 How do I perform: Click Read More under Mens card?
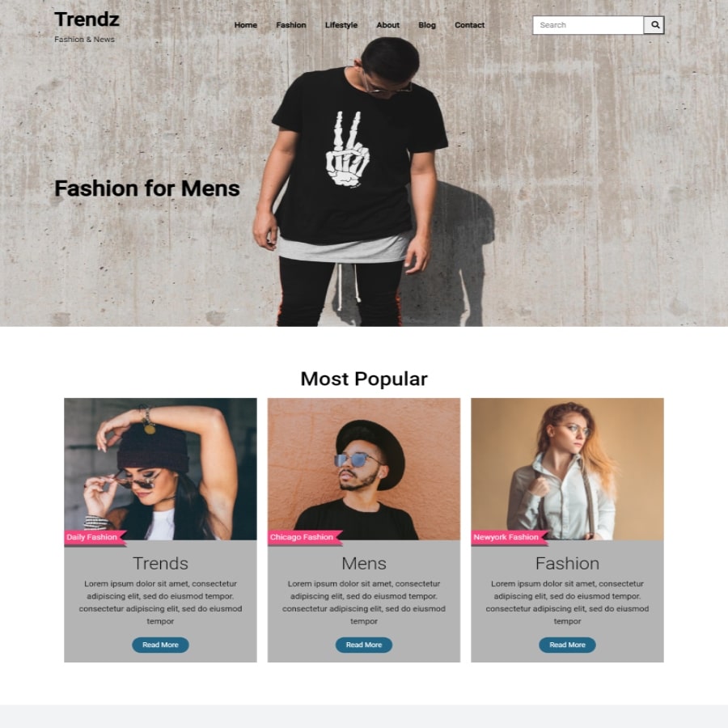click(x=363, y=645)
